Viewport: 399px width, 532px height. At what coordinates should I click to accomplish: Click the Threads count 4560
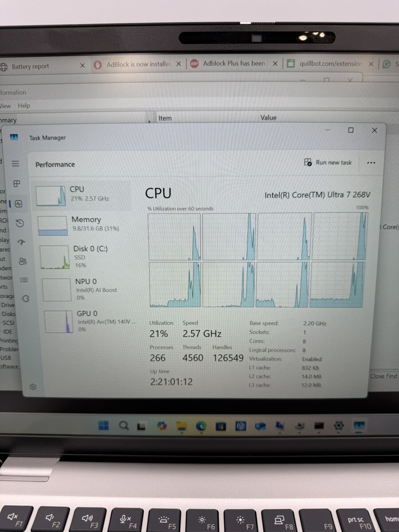point(193,358)
